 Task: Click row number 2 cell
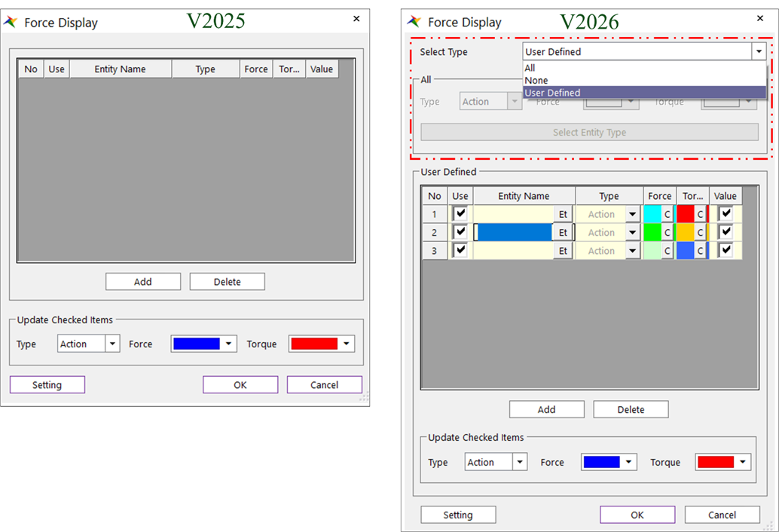click(435, 233)
